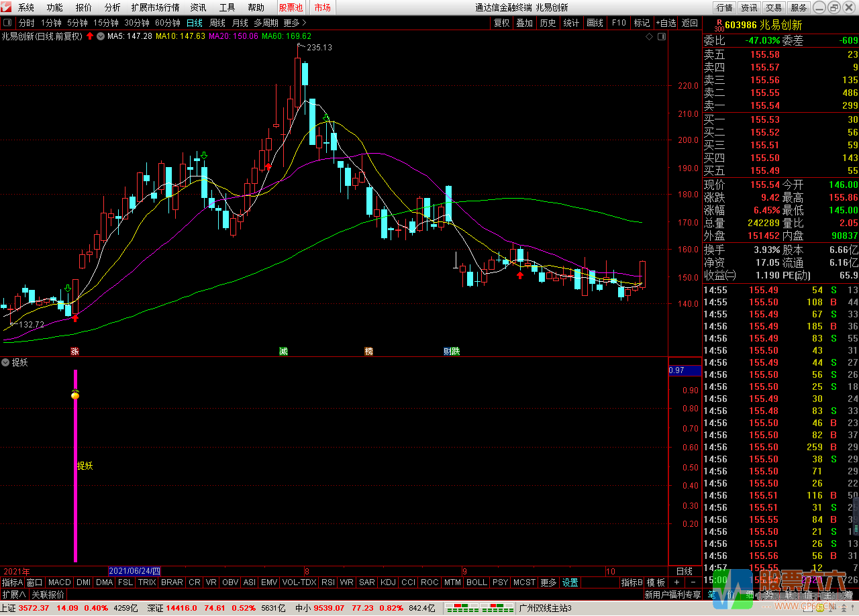Viewport: 859px width, 616px height.
Task: Click the 返回 toolbar button
Action: click(690, 23)
